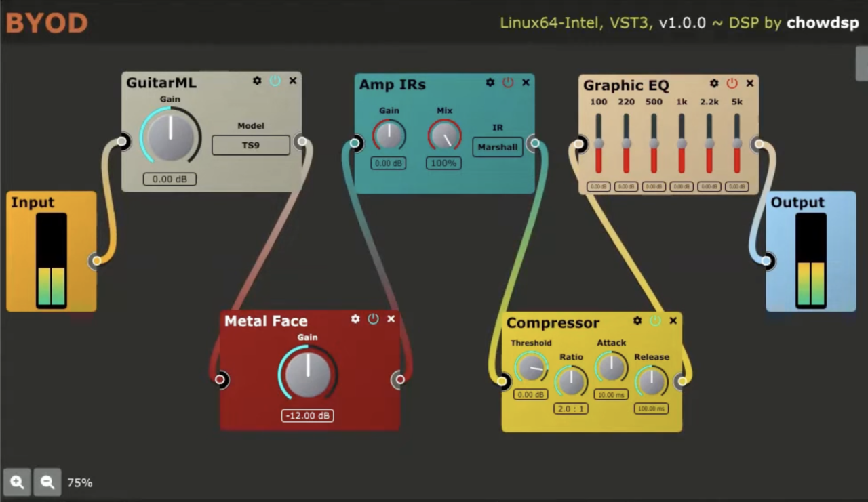This screenshot has width=868, height=502.
Task: Open Amp IRs settings gear icon
Action: [490, 83]
